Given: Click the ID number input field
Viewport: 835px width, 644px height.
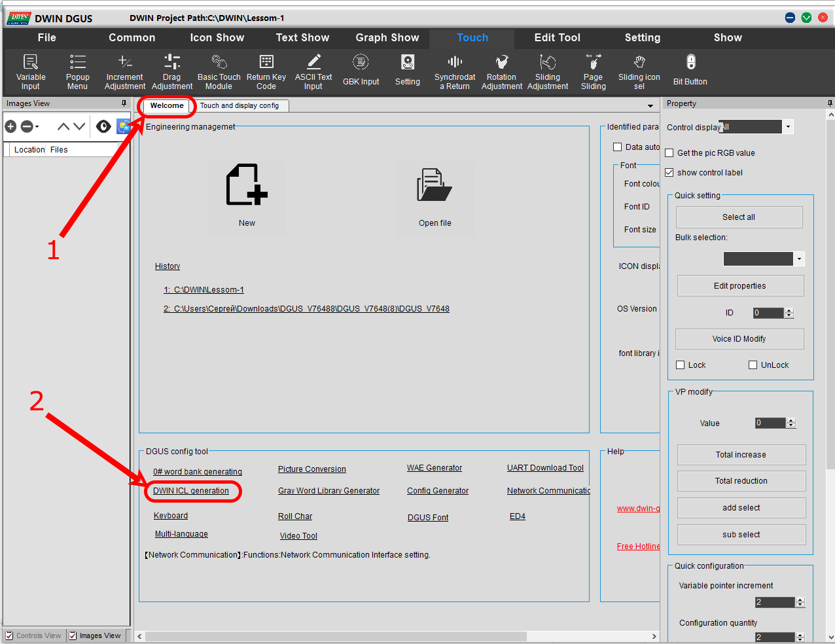Looking at the screenshot, I should tap(768, 313).
